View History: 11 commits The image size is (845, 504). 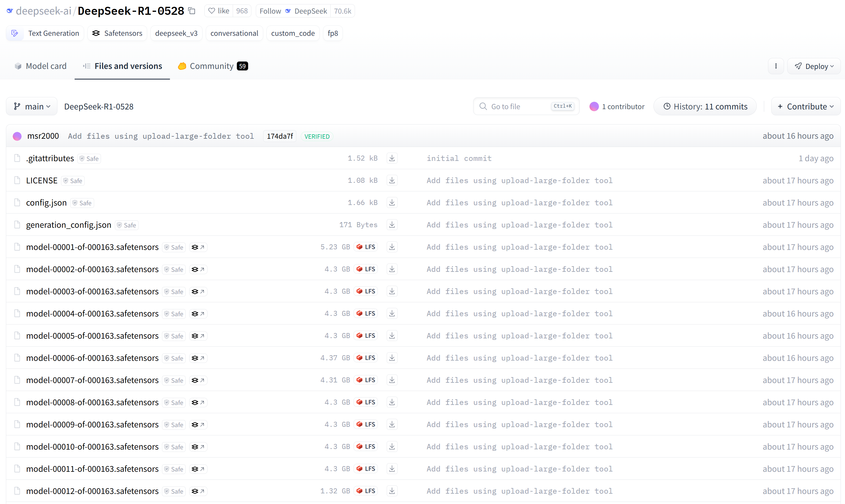[x=705, y=107]
